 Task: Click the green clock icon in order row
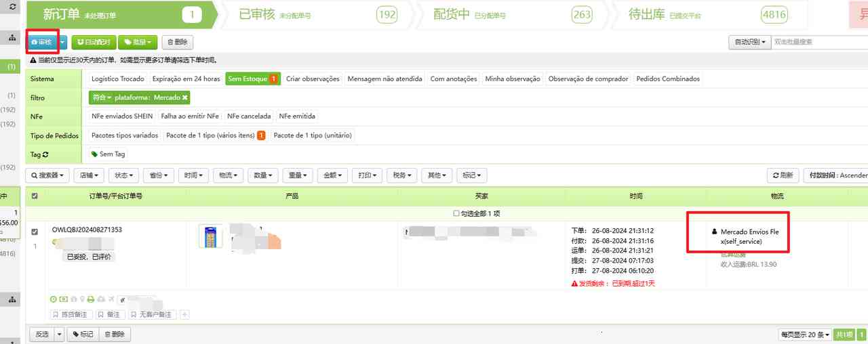(54, 299)
